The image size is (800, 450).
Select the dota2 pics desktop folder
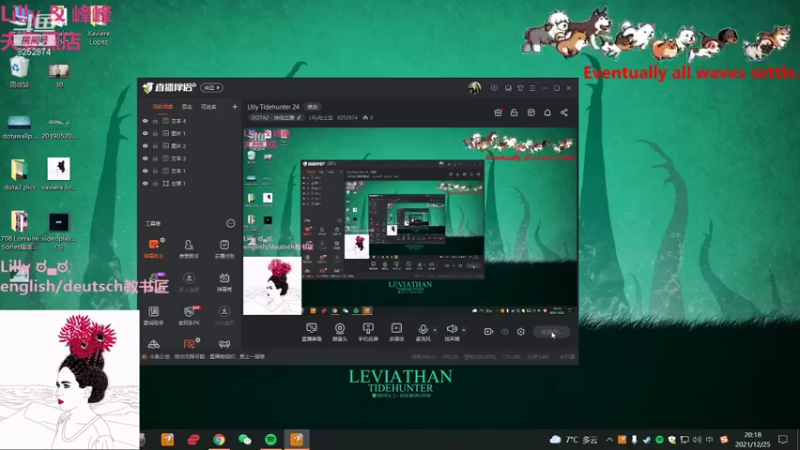tap(19, 175)
